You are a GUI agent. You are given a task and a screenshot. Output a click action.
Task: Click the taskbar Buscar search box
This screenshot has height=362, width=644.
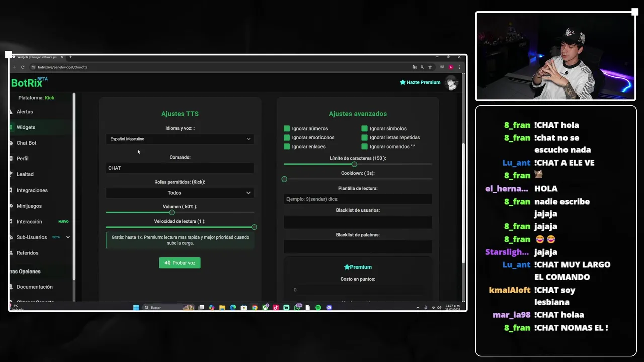pyautogui.click(x=169, y=307)
